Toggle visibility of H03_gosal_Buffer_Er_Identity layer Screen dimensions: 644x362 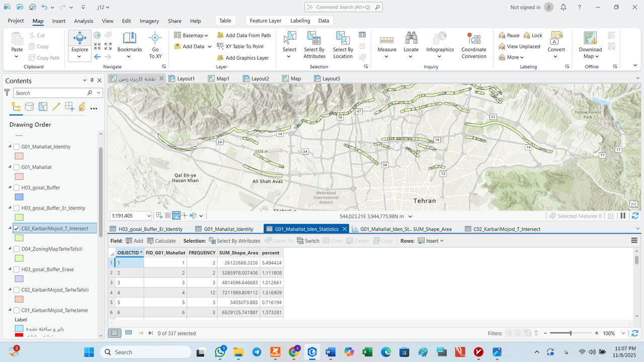click(17, 208)
